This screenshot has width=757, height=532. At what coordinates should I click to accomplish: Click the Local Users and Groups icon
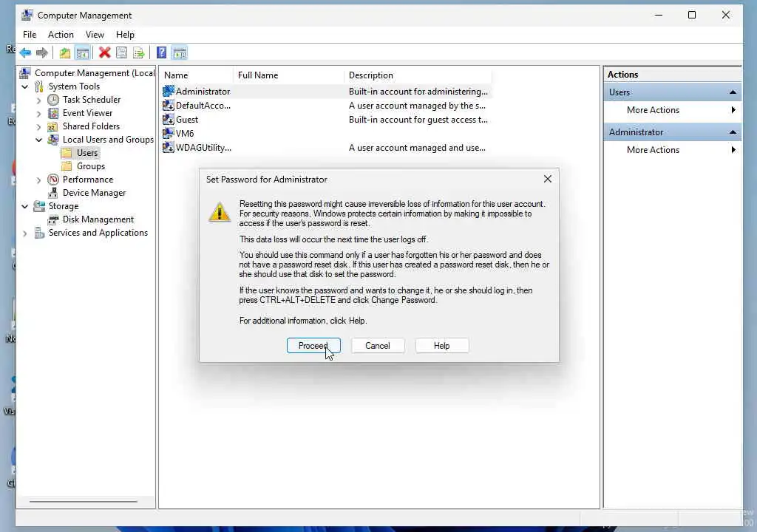[x=53, y=140]
